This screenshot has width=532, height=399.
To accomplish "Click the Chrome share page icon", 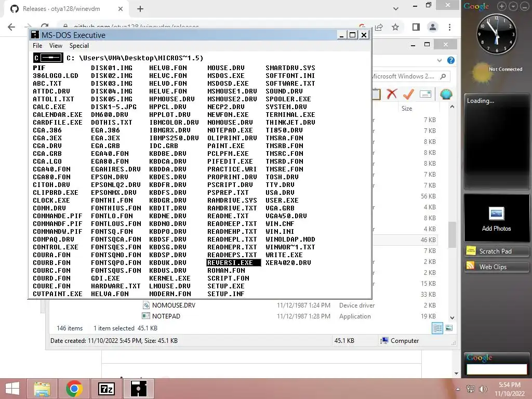I will 379,27.
